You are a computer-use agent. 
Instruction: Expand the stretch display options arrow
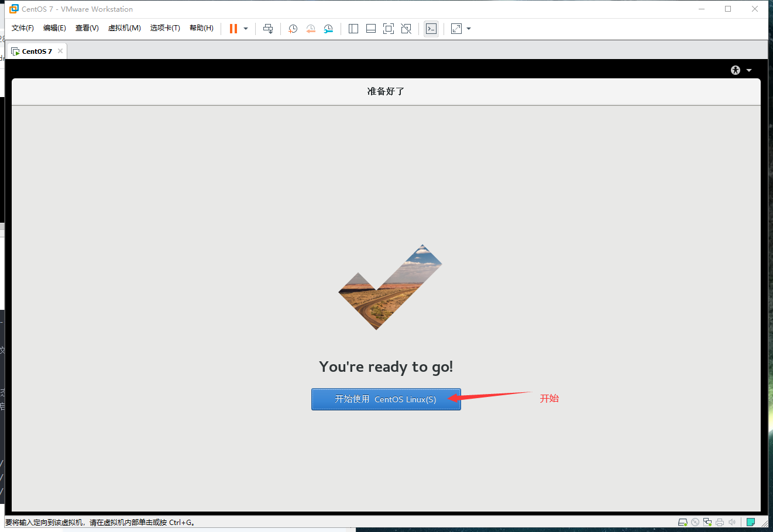point(469,29)
